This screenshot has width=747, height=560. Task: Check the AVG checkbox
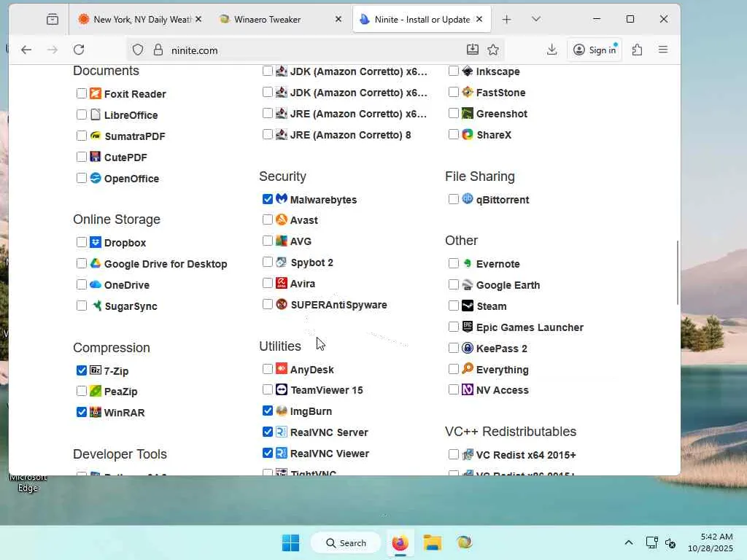[267, 241]
